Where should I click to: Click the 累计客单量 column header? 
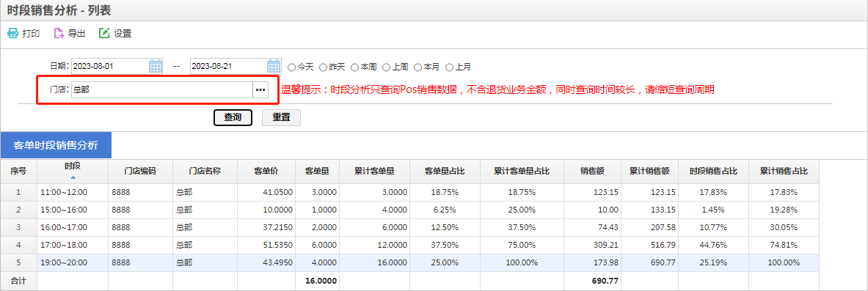tap(374, 172)
